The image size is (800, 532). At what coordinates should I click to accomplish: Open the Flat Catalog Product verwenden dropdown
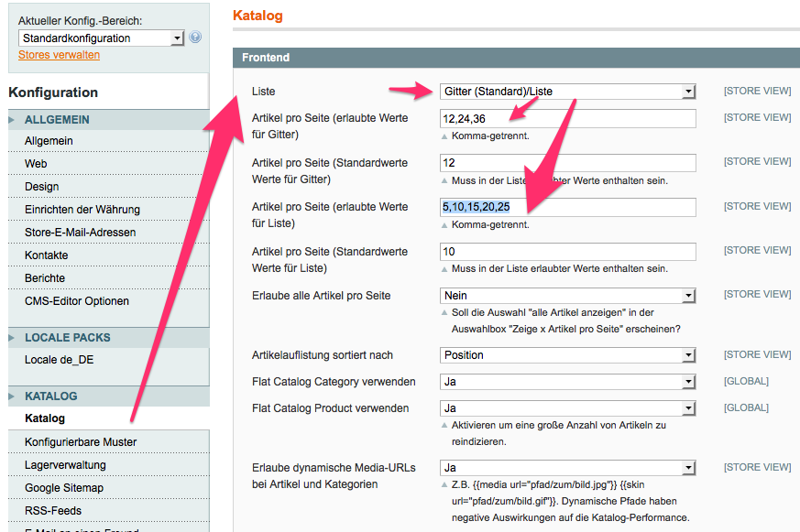pyautogui.click(x=568, y=408)
